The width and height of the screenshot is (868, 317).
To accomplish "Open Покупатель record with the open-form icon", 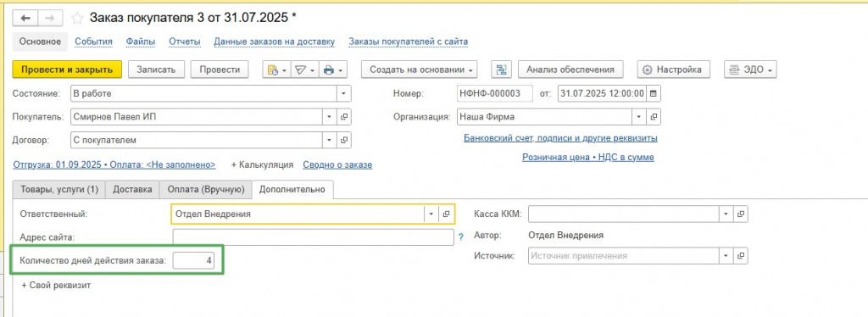I will (x=344, y=117).
